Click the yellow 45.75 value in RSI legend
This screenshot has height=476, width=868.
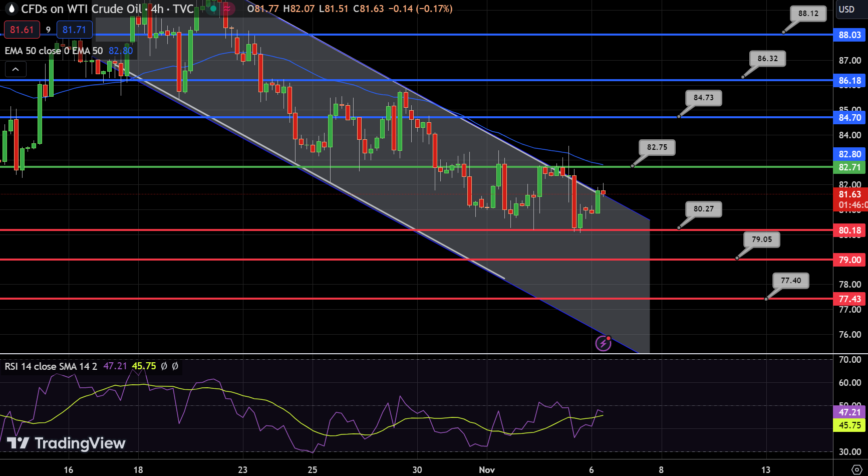(144, 366)
